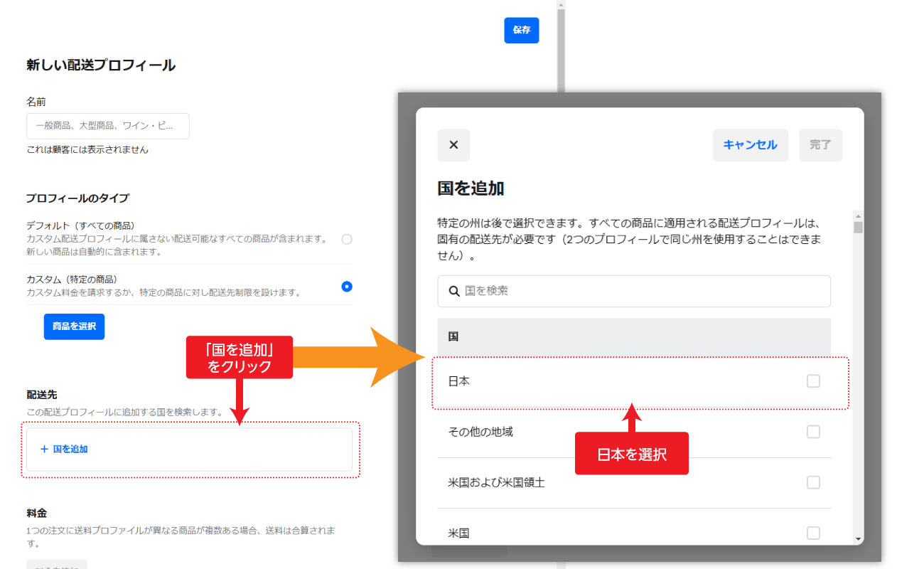Click the 商品を選択 button
This screenshot has height=569, width=924.
74,326
